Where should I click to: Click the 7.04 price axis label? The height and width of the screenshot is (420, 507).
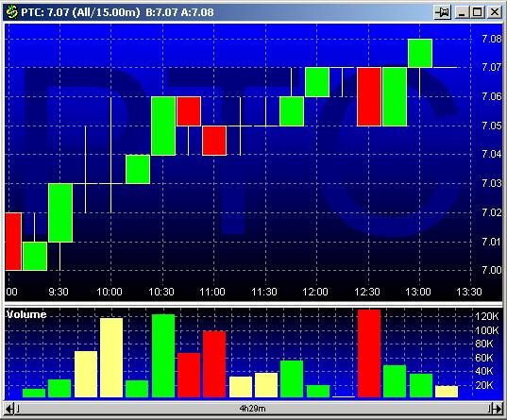tap(492, 154)
